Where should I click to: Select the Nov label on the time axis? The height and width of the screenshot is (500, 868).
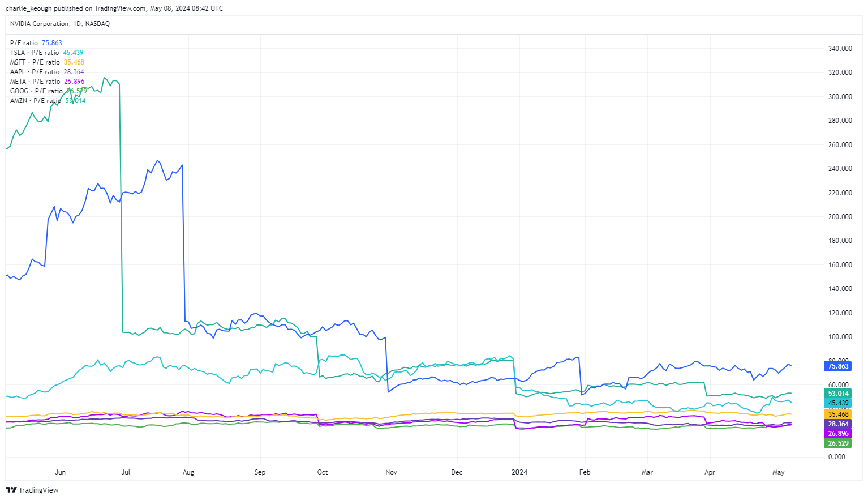[391, 472]
